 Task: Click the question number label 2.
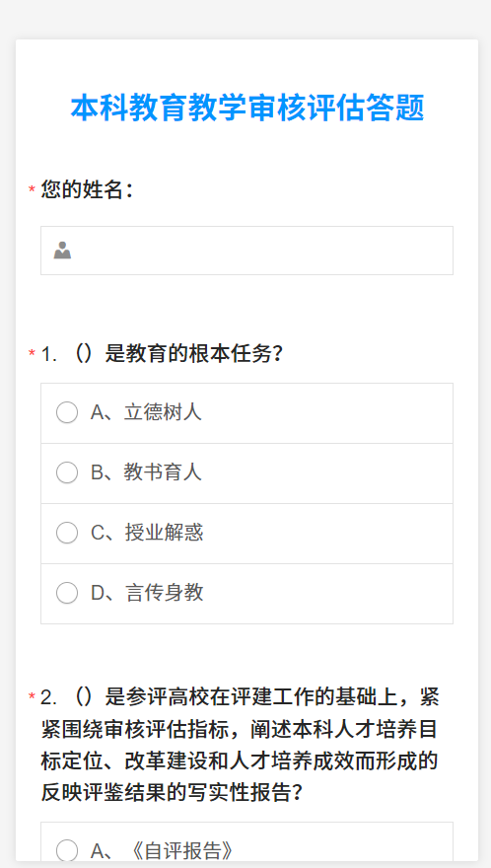[x=48, y=697]
